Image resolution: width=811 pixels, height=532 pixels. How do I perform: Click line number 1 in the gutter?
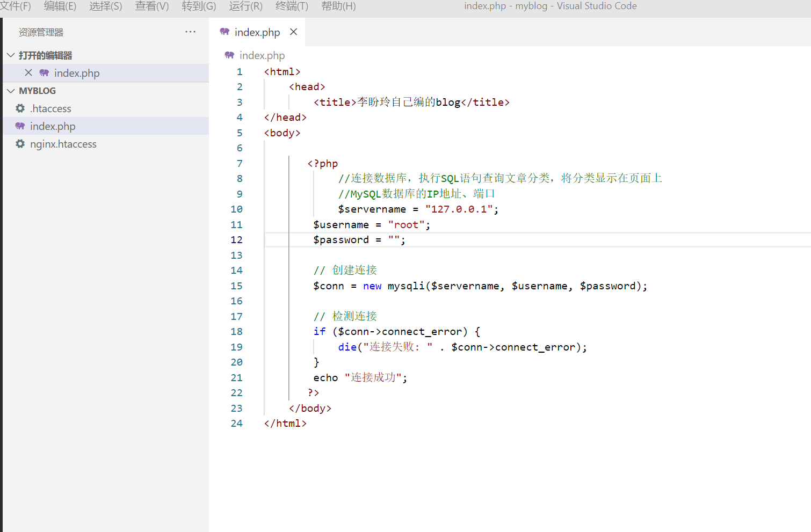(x=240, y=71)
